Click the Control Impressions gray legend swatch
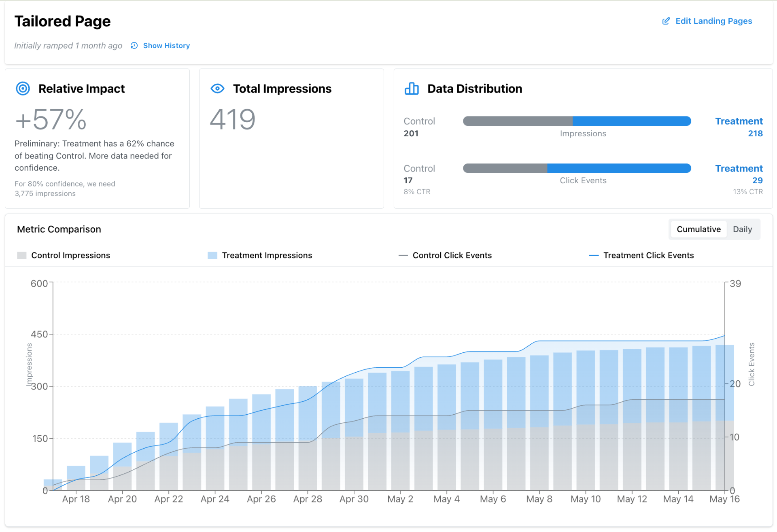This screenshot has height=532, width=777. 21,255
